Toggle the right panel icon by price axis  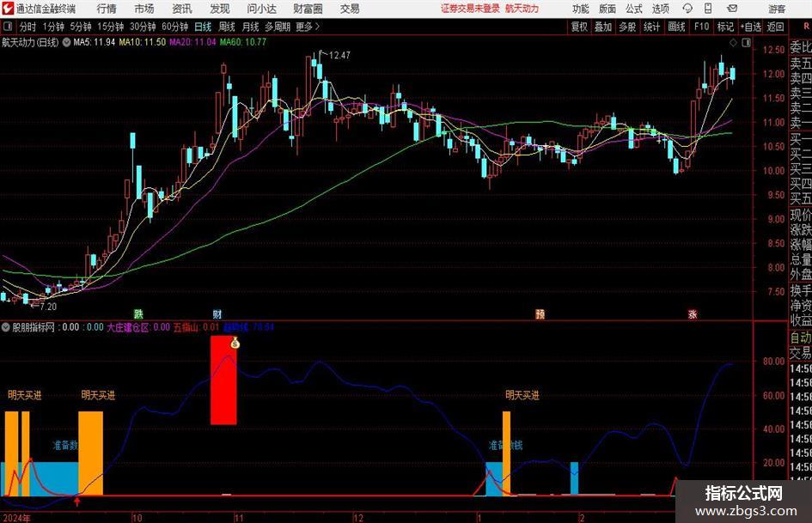coord(746,43)
